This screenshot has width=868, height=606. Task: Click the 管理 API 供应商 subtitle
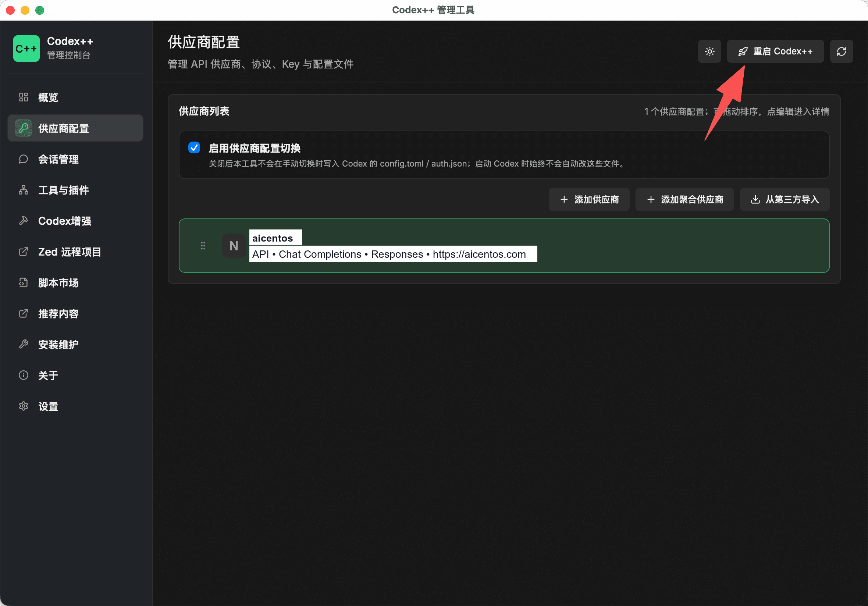click(260, 64)
